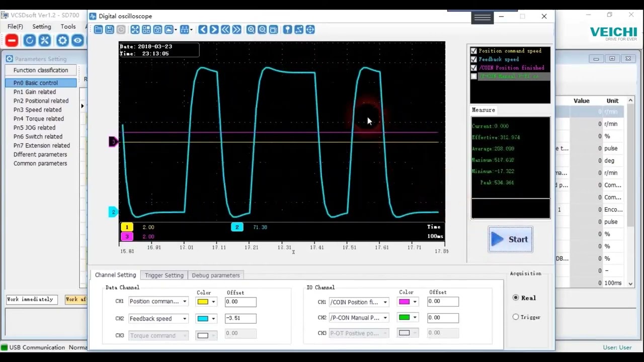644x362 pixels.
Task: Select the Trigger acquisition radio button
Action: [516, 317]
